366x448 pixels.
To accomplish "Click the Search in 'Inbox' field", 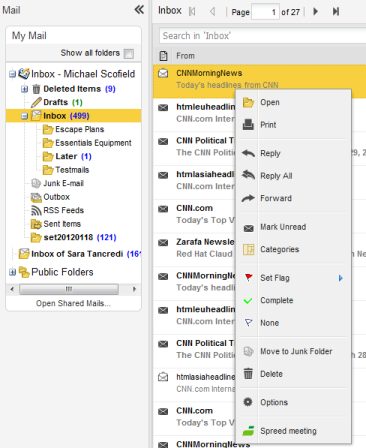I will 262,36.
